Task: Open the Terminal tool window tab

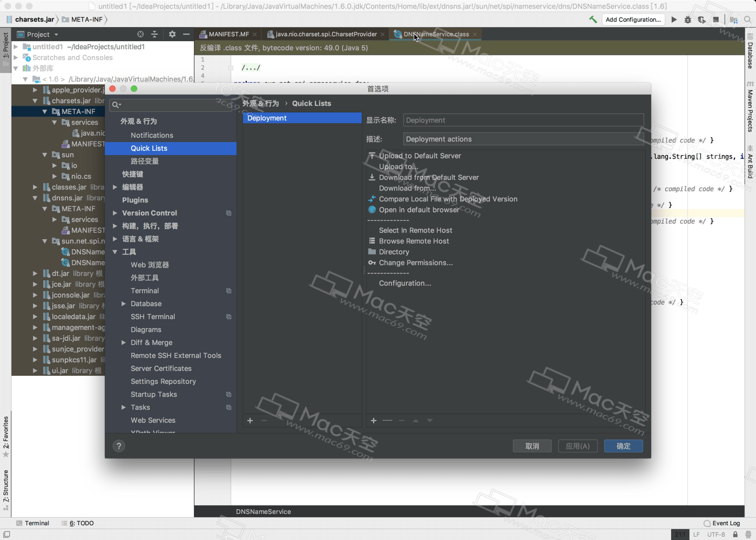Action: tap(32, 523)
